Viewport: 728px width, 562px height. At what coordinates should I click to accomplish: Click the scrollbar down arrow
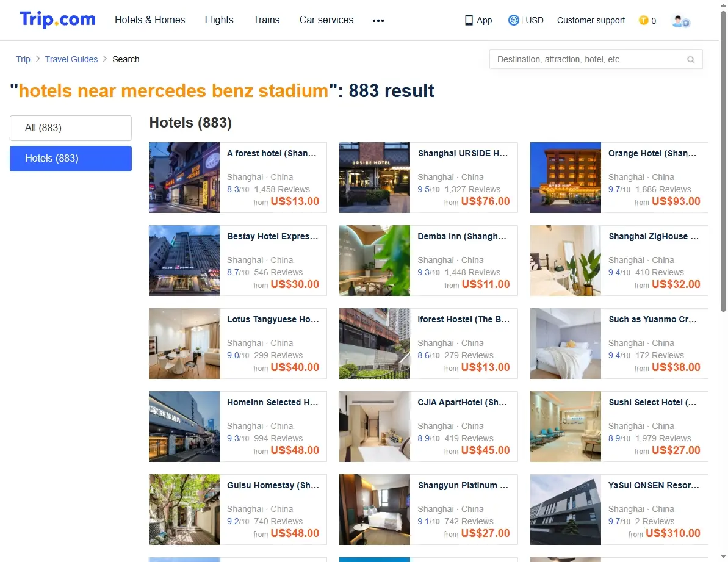[723, 557]
